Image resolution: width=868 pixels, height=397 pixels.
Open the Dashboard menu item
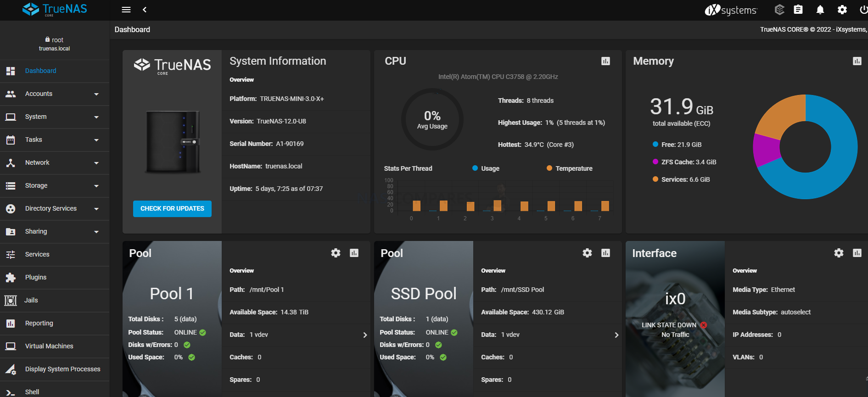(x=55, y=71)
